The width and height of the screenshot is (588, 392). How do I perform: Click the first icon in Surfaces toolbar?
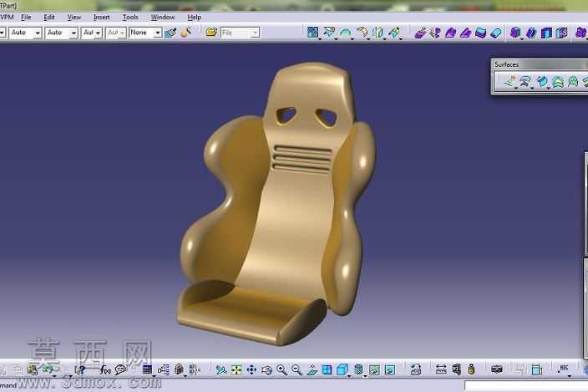tap(509, 80)
